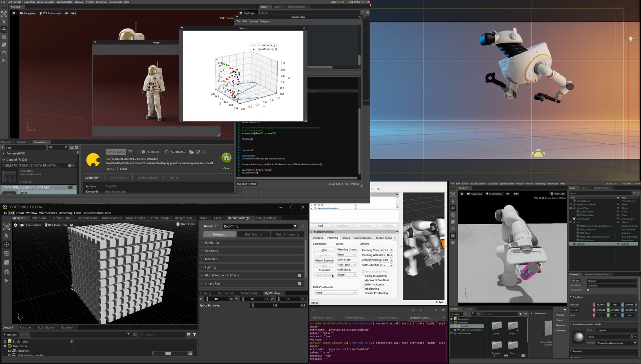Toggle Animation Curve Data Runtime extension switch
Viewport: 641px width, 364px height.
click(x=71, y=165)
